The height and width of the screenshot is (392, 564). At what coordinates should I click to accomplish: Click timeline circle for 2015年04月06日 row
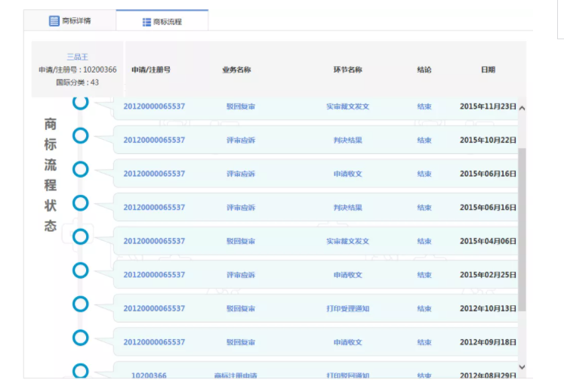coord(81,236)
